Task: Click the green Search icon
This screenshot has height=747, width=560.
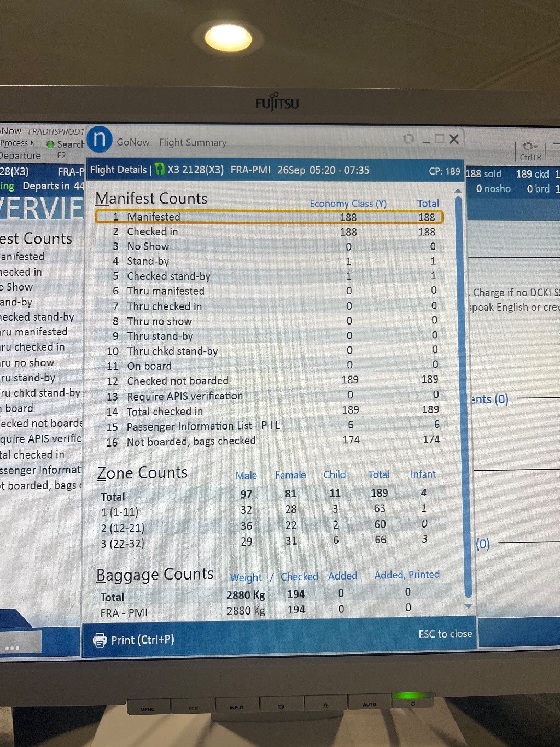Action: tap(50, 144)
